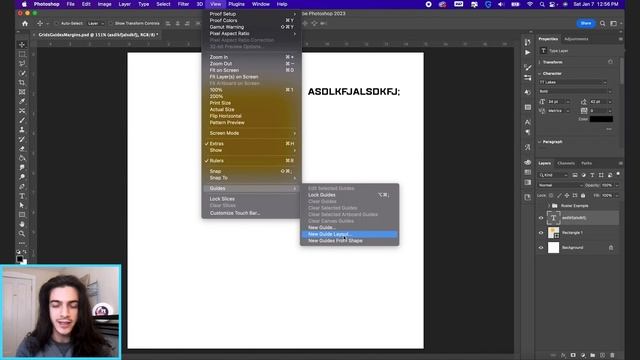
Task: Expand the Roster Example layer group
Action: pyautogui.click(x=549, y=206)
